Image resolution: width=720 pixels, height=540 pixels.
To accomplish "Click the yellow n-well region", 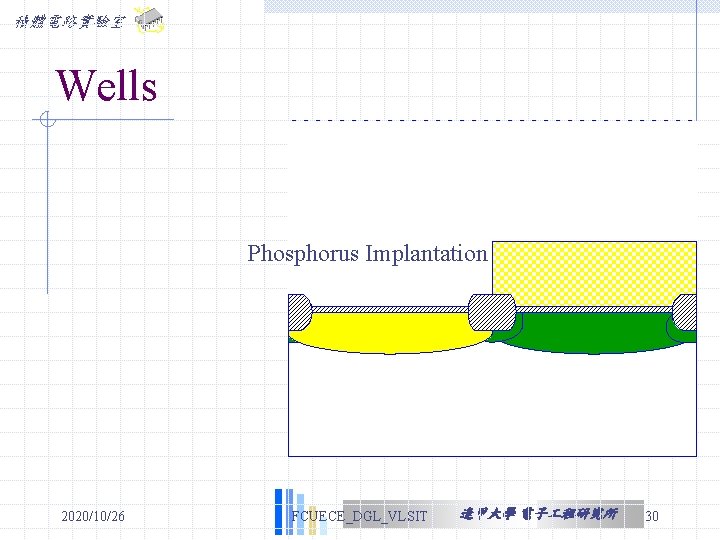I will (x=389, y=333).
